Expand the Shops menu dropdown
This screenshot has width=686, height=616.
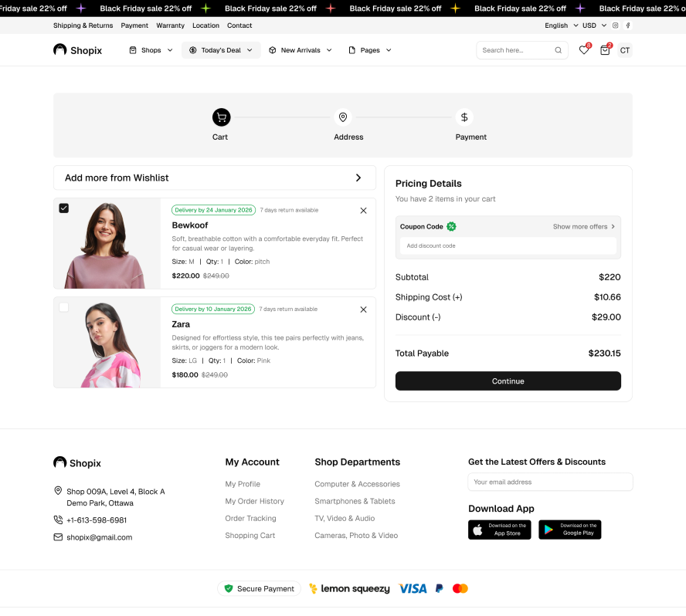(151, 50)
